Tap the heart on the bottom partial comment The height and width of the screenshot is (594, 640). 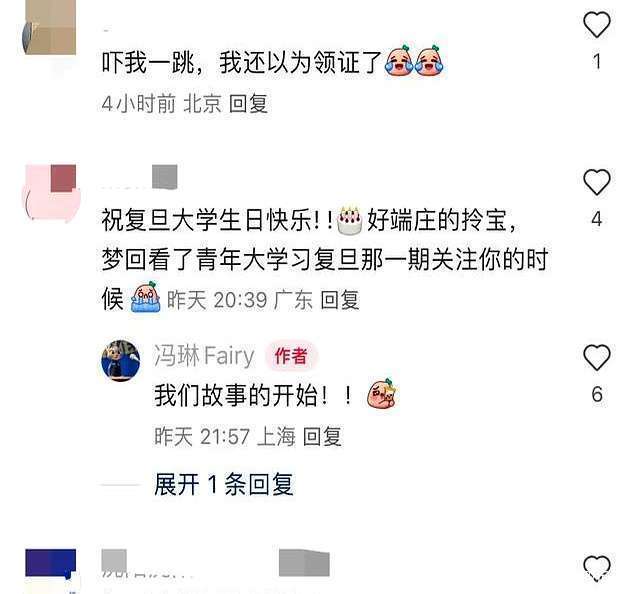[597, 568]
